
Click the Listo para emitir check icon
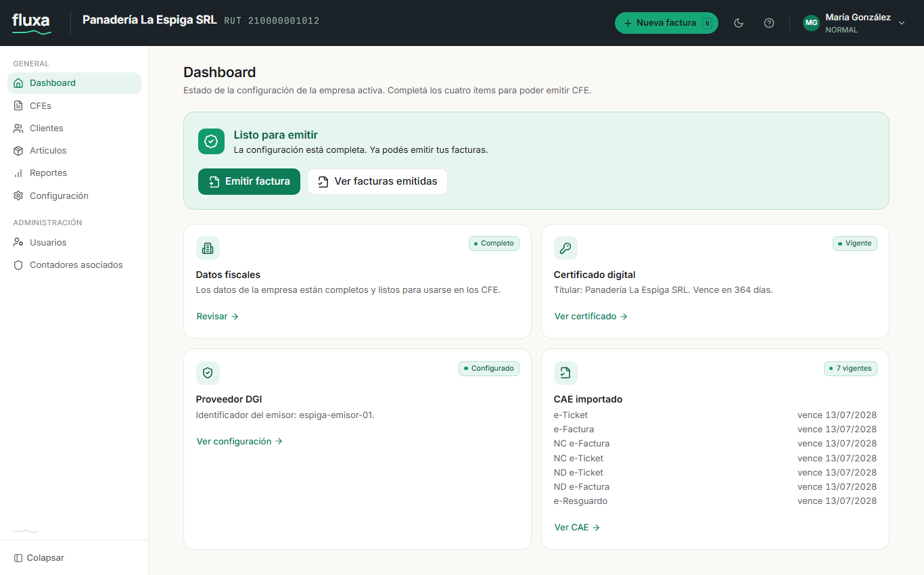[211, 141]
